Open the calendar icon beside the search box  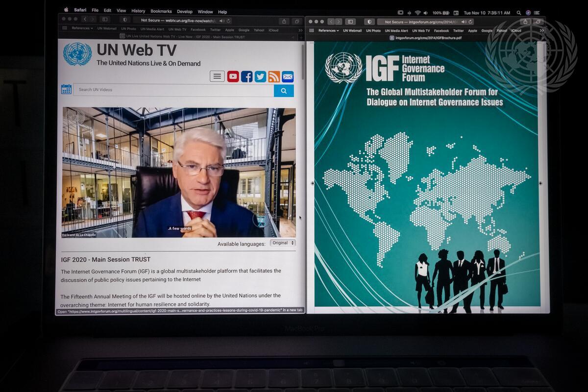(x=66, y=89)
